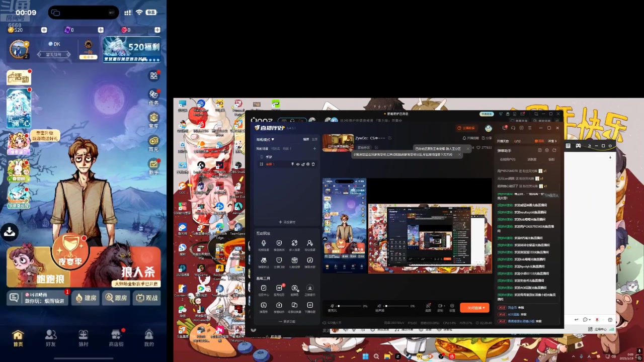Adjust the 麦克风 microphone volume slider
Image resolution: width=644 pixels, height=362 pixels.
(x=350, y=306)
